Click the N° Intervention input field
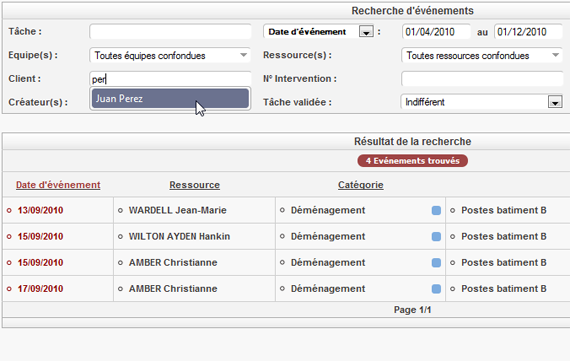This screenshot has height=361, width=570. tap(482, 79)
